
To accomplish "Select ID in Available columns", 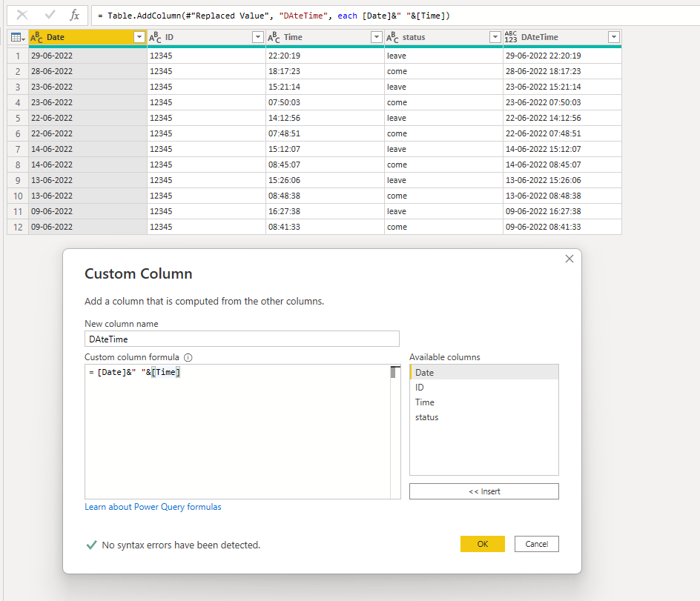I will tap(484, 388).
